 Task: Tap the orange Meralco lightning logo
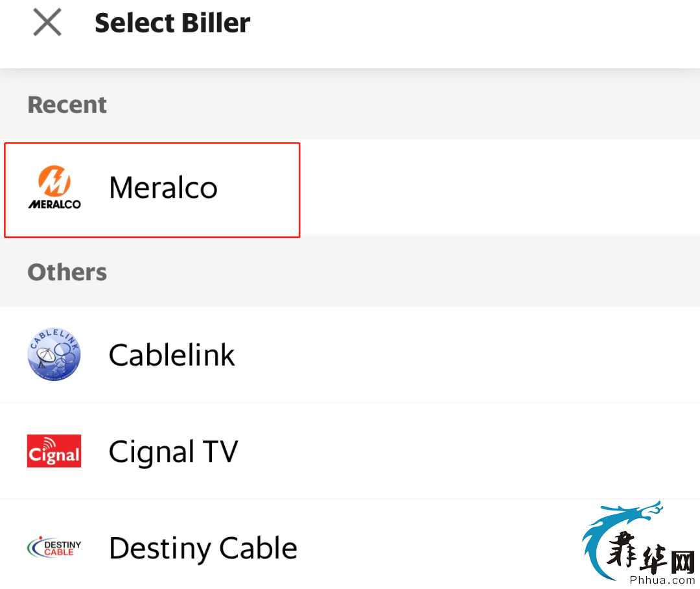[54, 181]
